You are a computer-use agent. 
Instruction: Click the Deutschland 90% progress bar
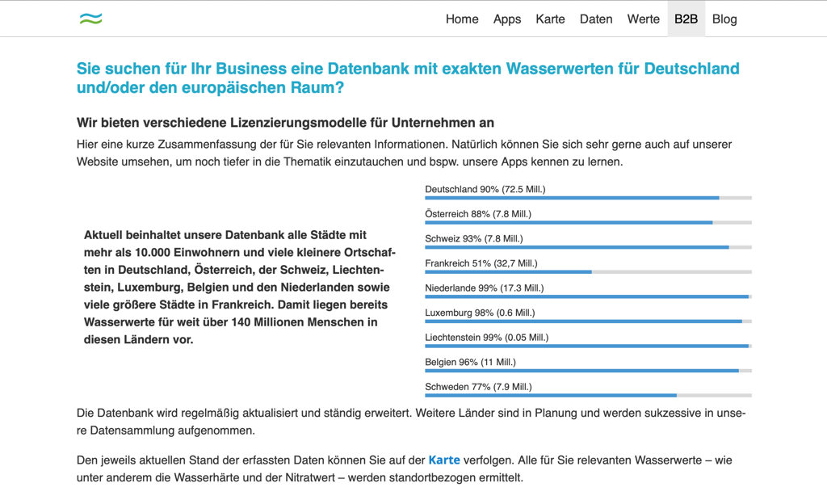coord(588,198)
